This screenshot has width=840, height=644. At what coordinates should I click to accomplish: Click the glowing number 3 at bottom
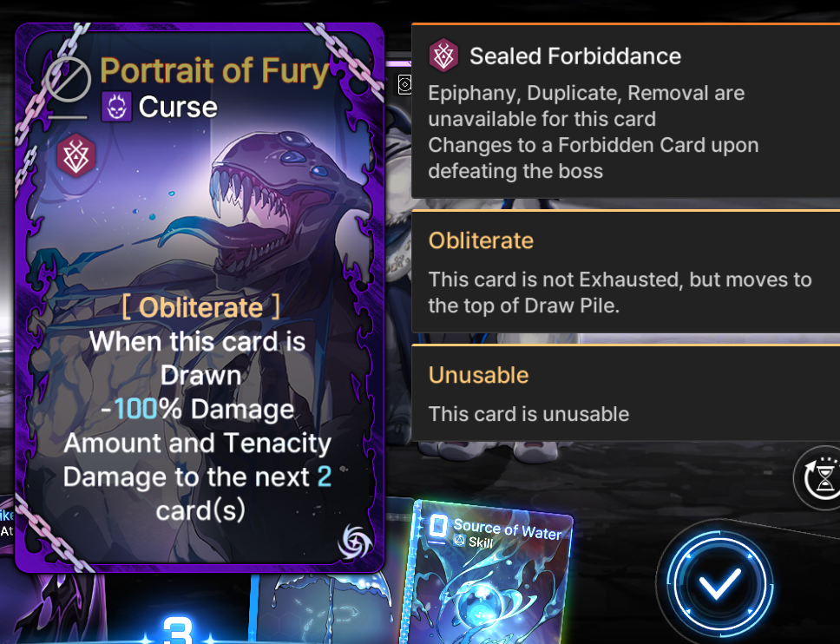tap(177, 631)
